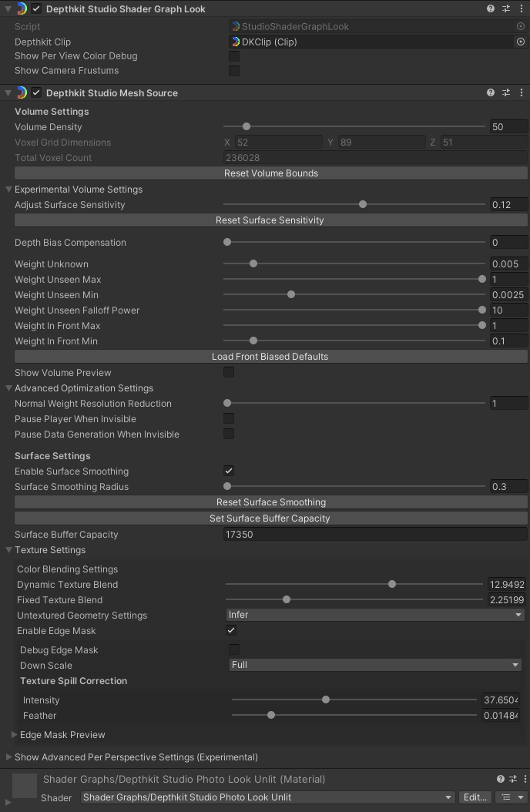This screenshot has height=812, width=530.
Task: Click the Surface Buffer Capacity field
Action: (375, 534)
